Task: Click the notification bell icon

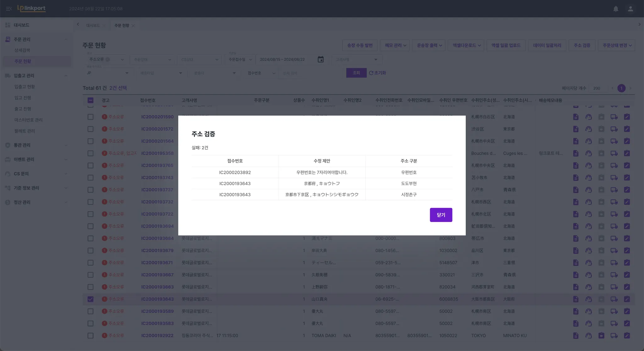Action: coord(616,9)
